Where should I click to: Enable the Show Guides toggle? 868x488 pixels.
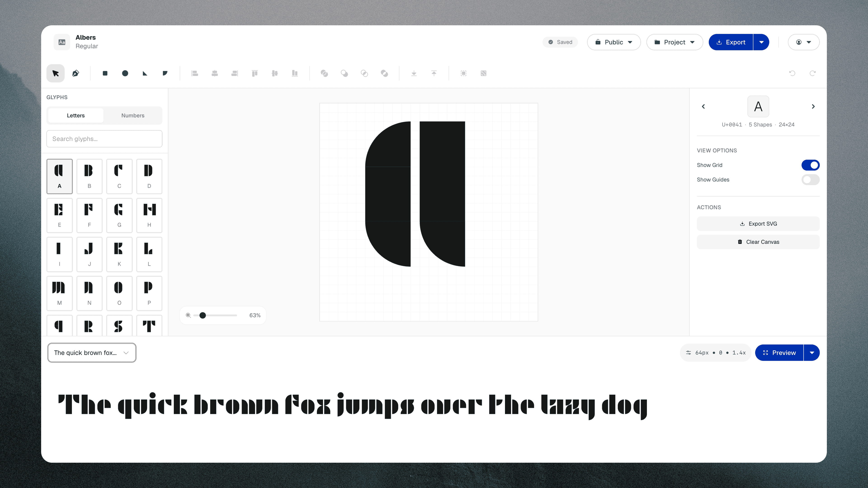(810, 180)
